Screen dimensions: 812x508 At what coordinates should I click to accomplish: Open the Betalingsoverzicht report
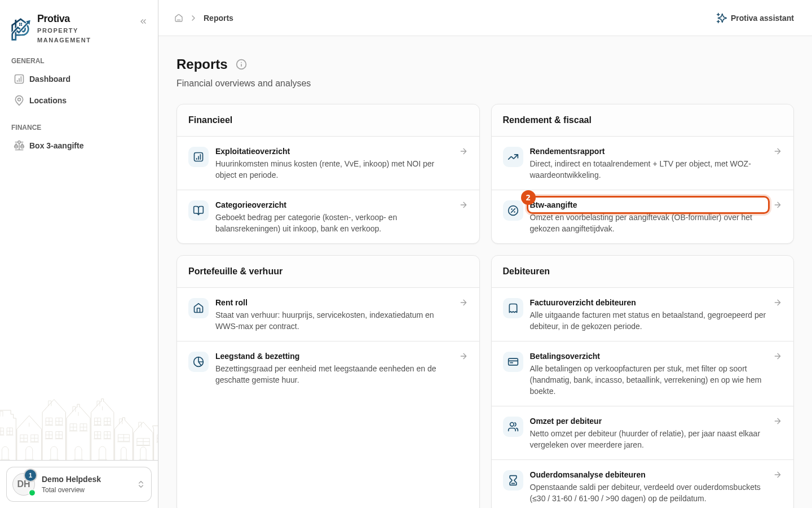click(642, 374)
